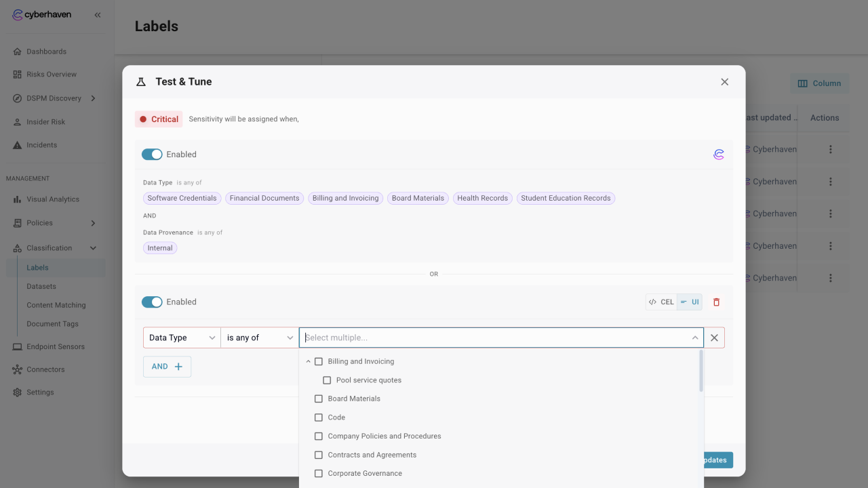This screenshot has width=868, height=488.
Task: Tick the Pool service quotes checkbox
Action: [x=327, y=380]
